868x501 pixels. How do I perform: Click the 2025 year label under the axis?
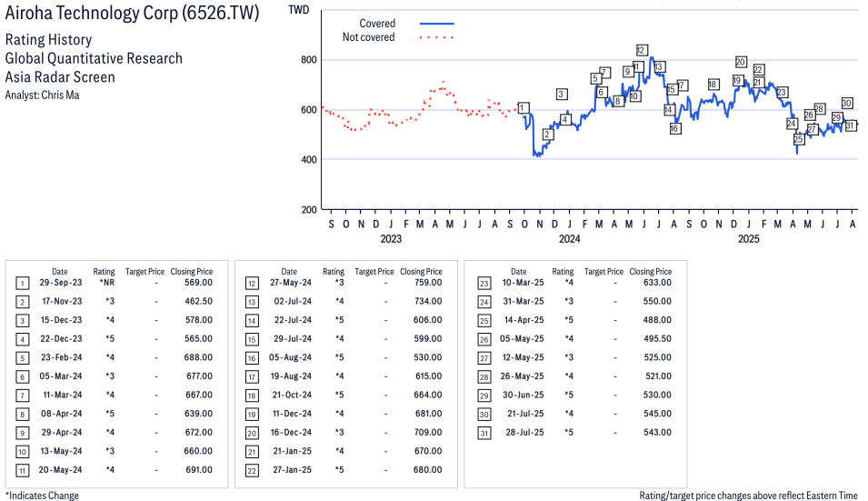748,238
